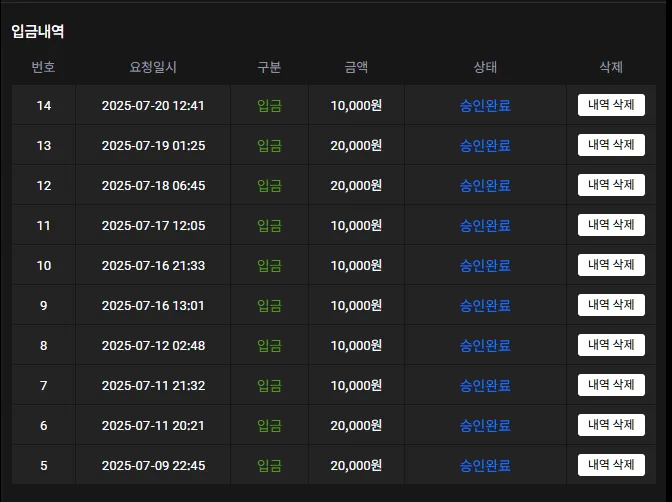The width and height of the screenshot is (672, 502).
Task: Click 입금 type in row 10
Action: click(x=269, y=266)
